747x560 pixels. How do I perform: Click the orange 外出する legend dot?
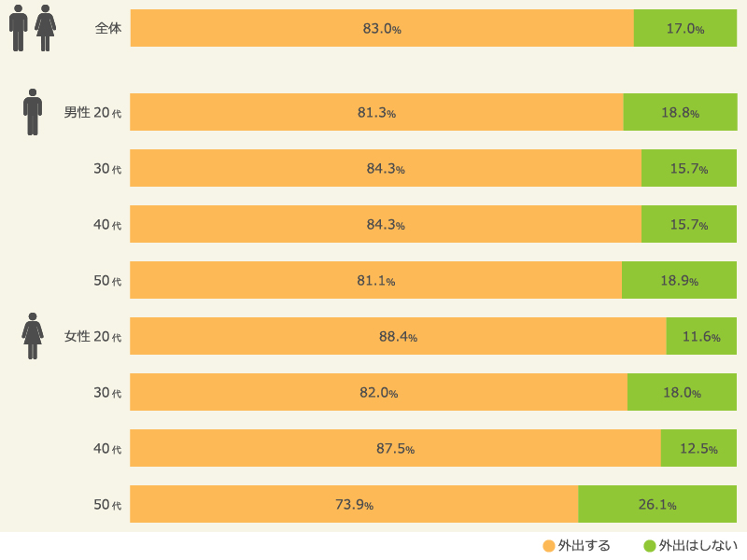pos(549,546)
